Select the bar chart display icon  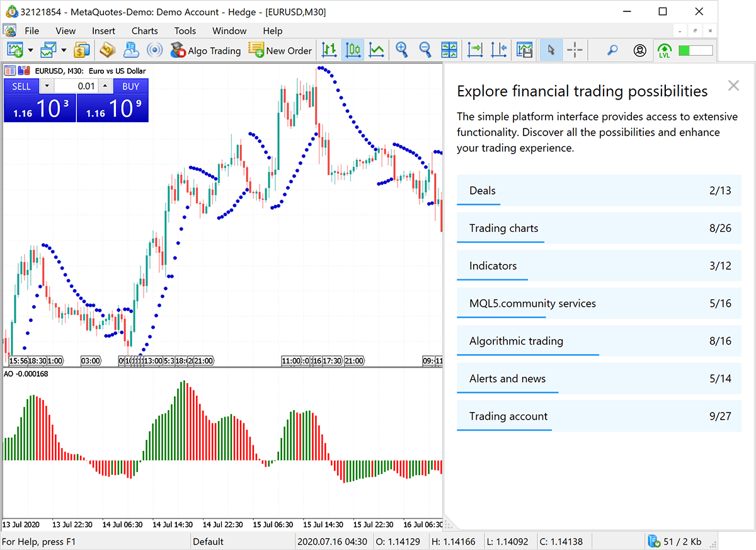[328, 50]
